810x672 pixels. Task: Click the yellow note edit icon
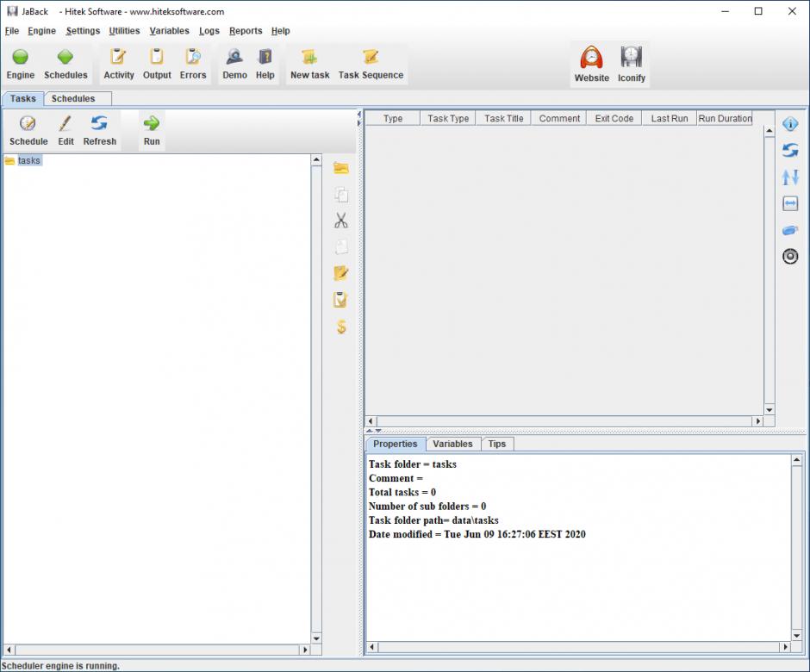pos(341,273)
